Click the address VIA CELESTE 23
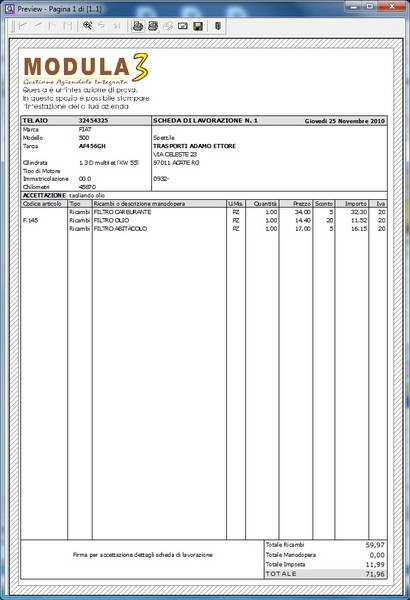The height and width of the screenshot is (600, 410). point(175,155)
